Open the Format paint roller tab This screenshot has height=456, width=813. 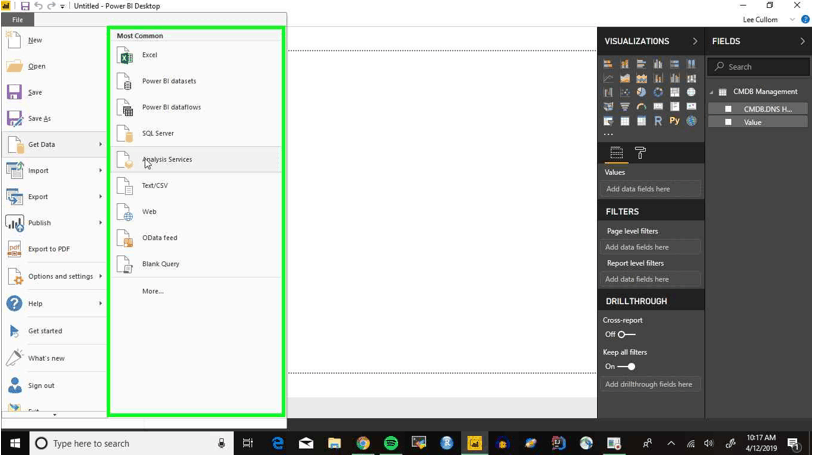click(x=640, y=153)
